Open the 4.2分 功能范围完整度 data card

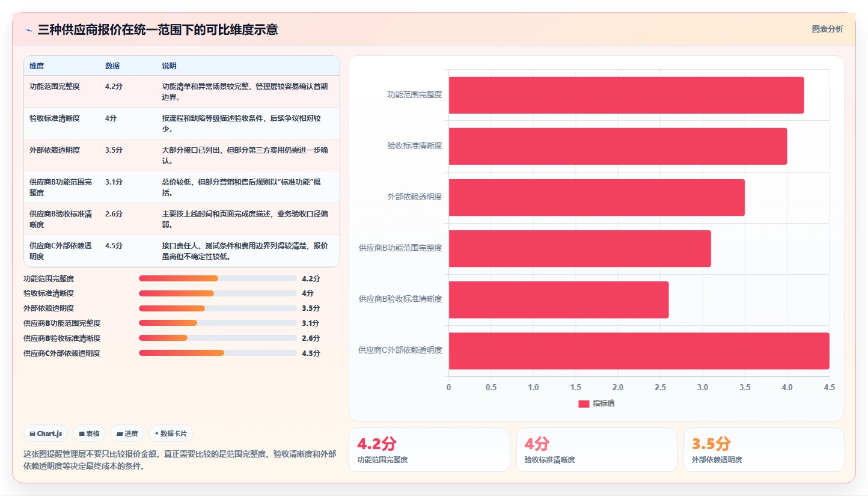click(x=429, y=450)
